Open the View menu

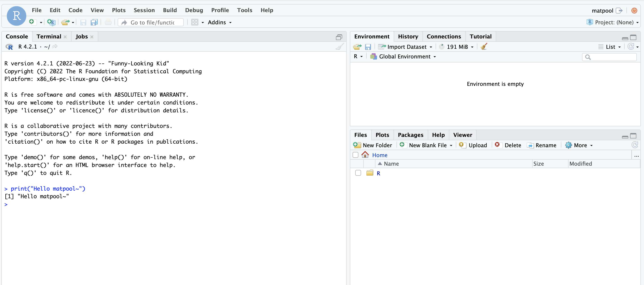pos(97,10)
